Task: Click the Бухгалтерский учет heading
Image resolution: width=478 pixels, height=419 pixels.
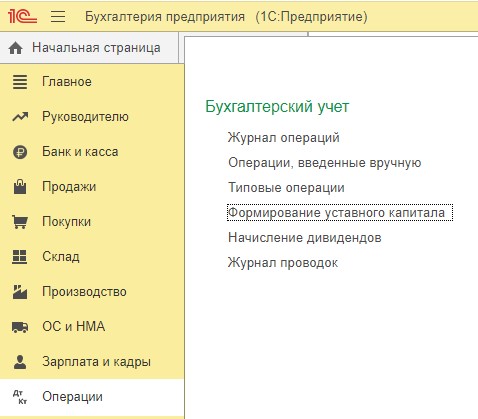Action: coord(277,107)
